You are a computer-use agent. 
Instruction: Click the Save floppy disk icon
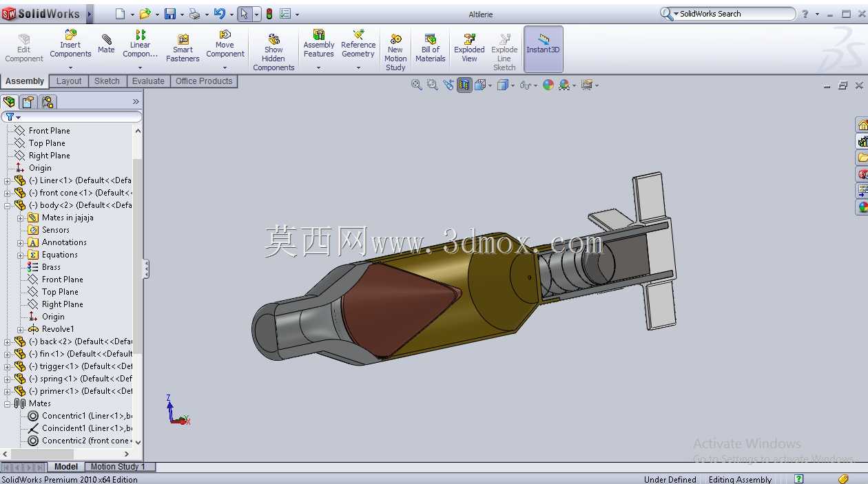[169, 14]
